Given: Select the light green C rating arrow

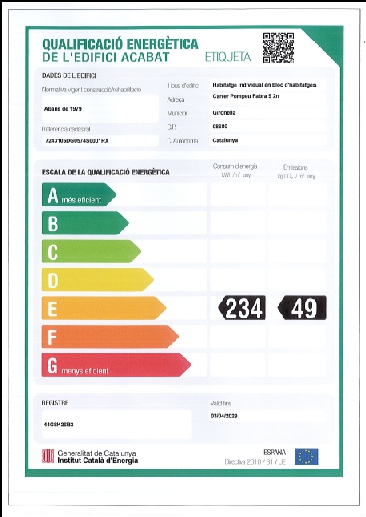Looking at the screenshot, I should tap(91, 251).
